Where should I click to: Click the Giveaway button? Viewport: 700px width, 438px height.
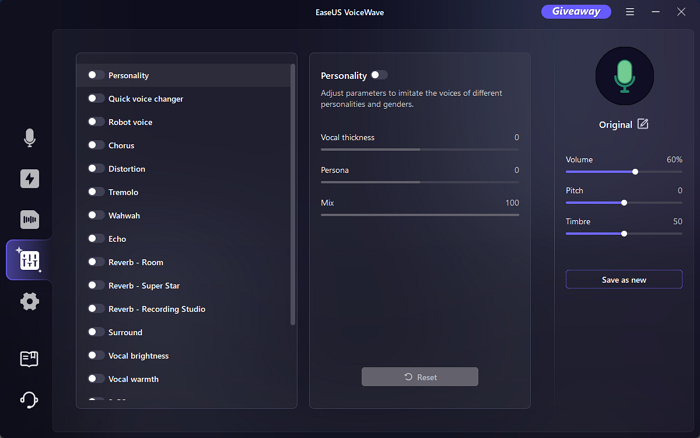coord(576,12)
